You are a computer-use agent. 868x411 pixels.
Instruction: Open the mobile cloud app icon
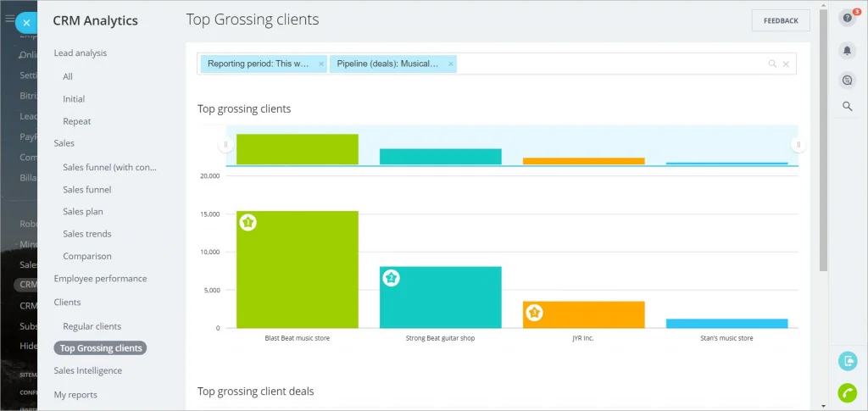pos(847,361)
